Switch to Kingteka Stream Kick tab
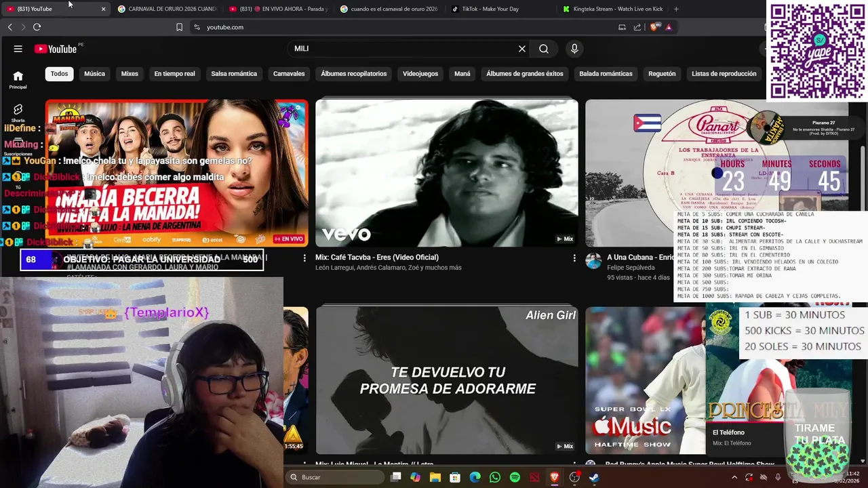This screenshot has height=488, width=868. click(612, 9)
